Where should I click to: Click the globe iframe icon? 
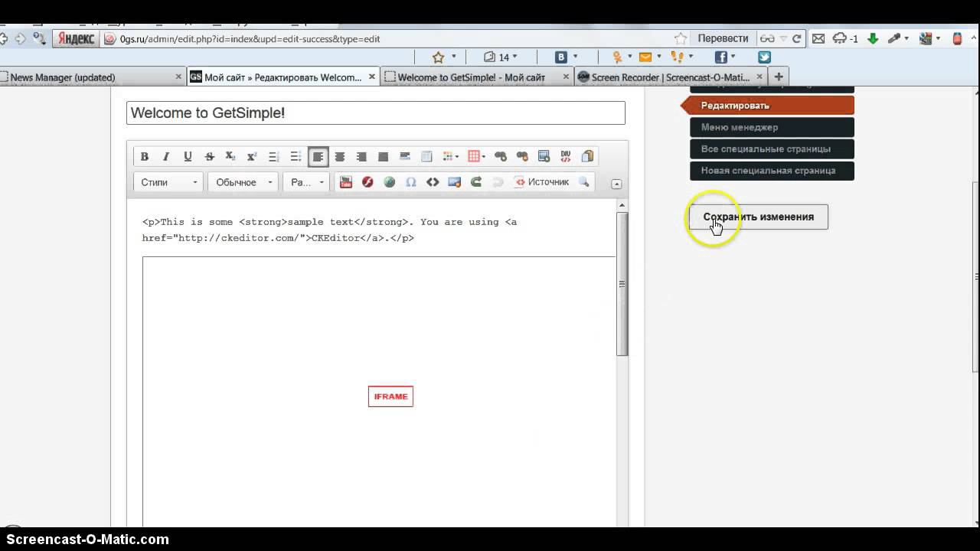pos(389,182)
